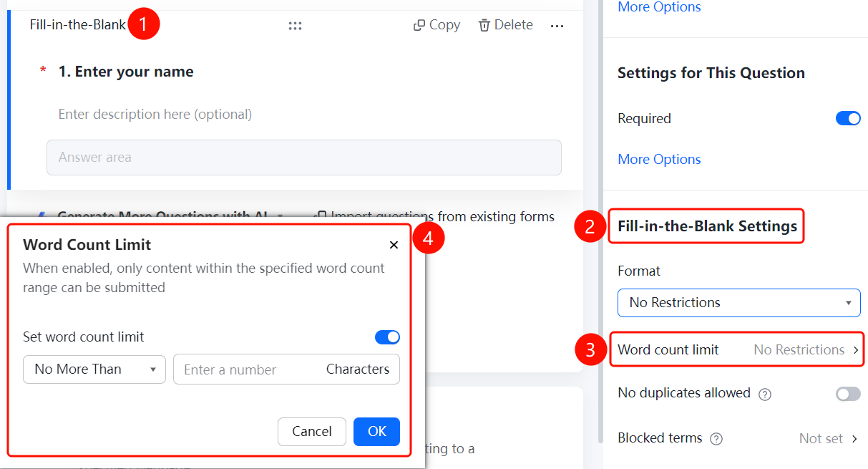This screenshot has height=469, width=868.
Task: Close the Word Count Limit dialog
Action: point(394,245)
